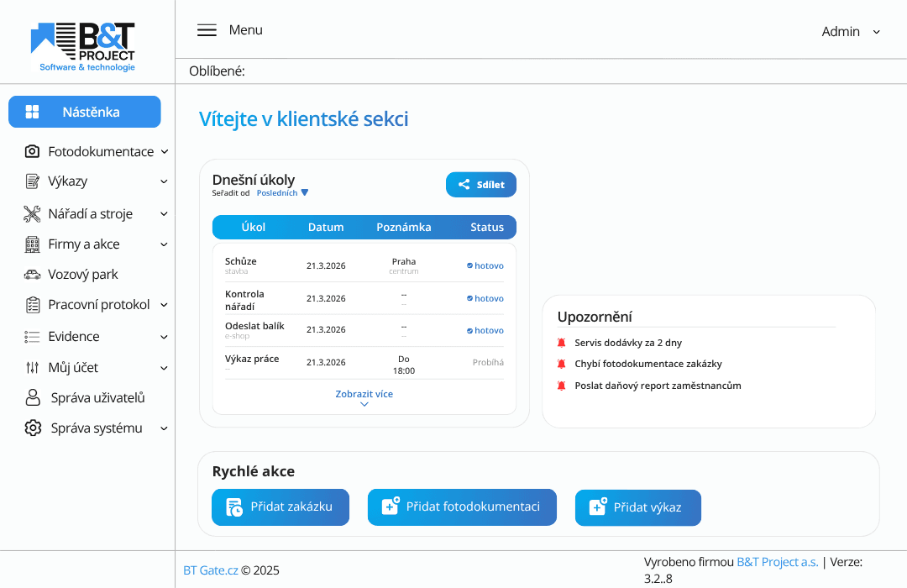Click the Přidat zakázku button
The image size is (907, 588).
(280, 507)
